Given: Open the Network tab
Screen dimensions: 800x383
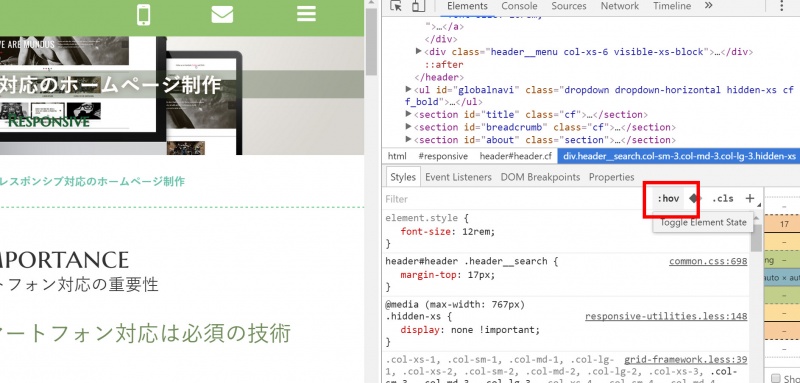Looking at the screenshot, I should pos(619,6).
